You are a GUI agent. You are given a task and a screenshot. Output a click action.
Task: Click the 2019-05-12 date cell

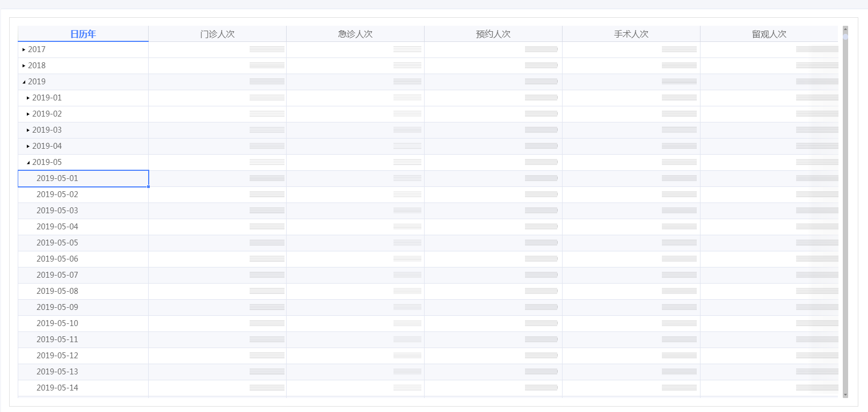pos(83,356)
